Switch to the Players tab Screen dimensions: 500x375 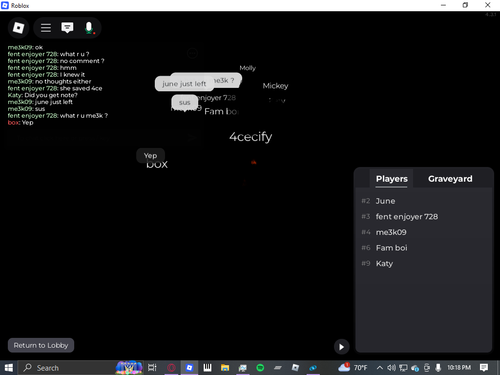pyautogui.click(x=391, y=179)
